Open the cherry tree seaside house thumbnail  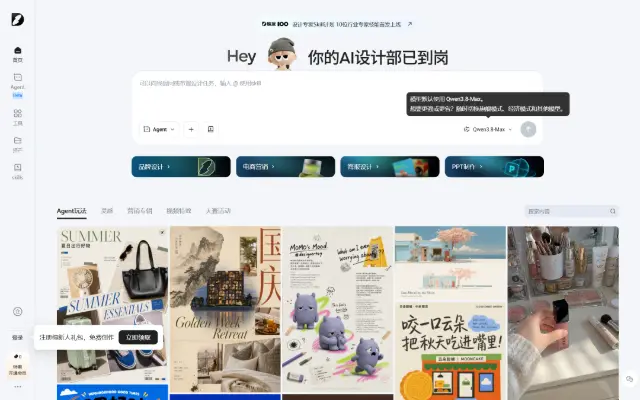tap(450, 263)
